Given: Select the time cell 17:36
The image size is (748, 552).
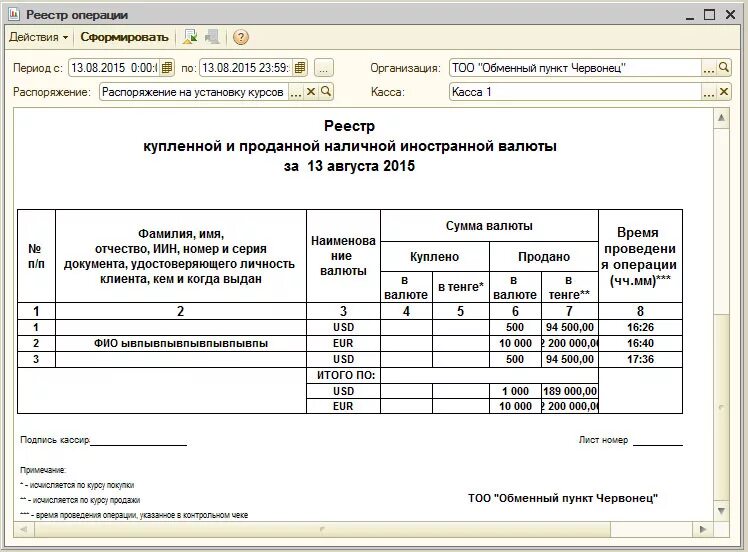Looking at the screenshot, I should tap(641, 359).
